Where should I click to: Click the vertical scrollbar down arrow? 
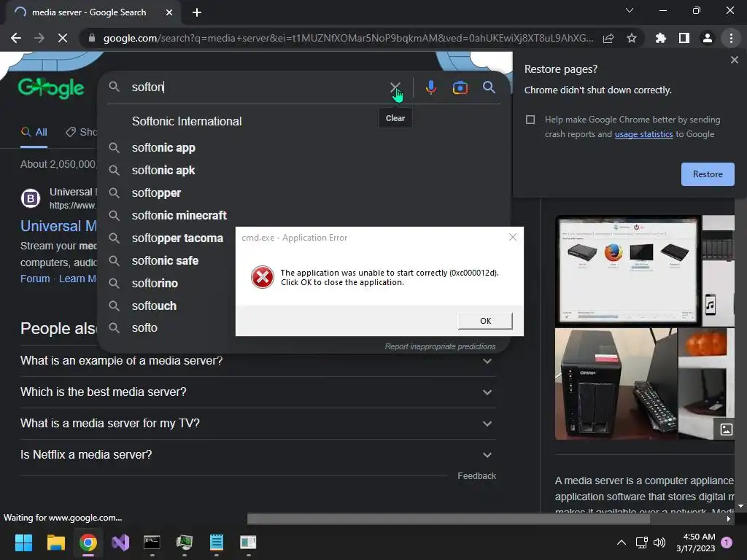pyautogui.click(x=740, y=506)
